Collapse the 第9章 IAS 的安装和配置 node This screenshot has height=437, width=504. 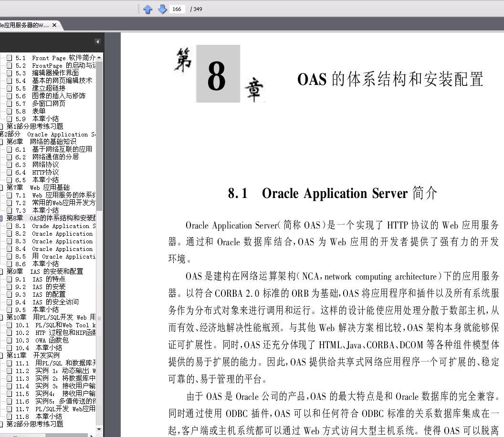coord(1,271)
